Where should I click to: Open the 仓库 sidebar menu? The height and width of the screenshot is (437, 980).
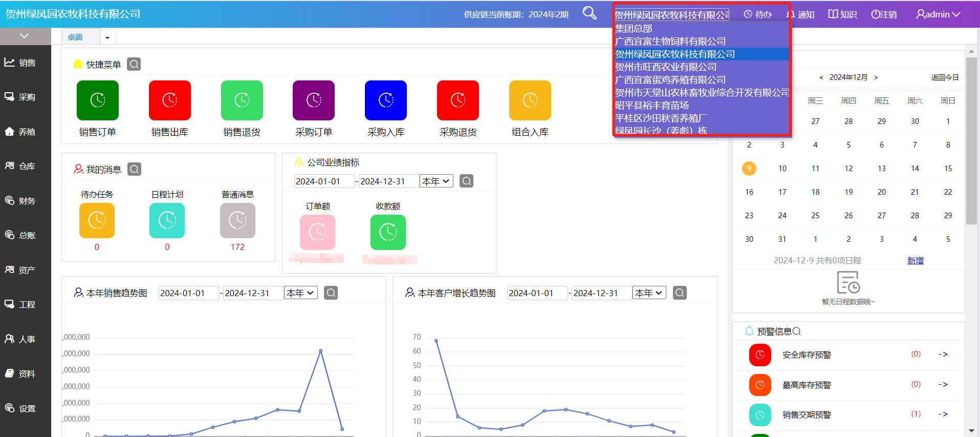pos(27,166)
